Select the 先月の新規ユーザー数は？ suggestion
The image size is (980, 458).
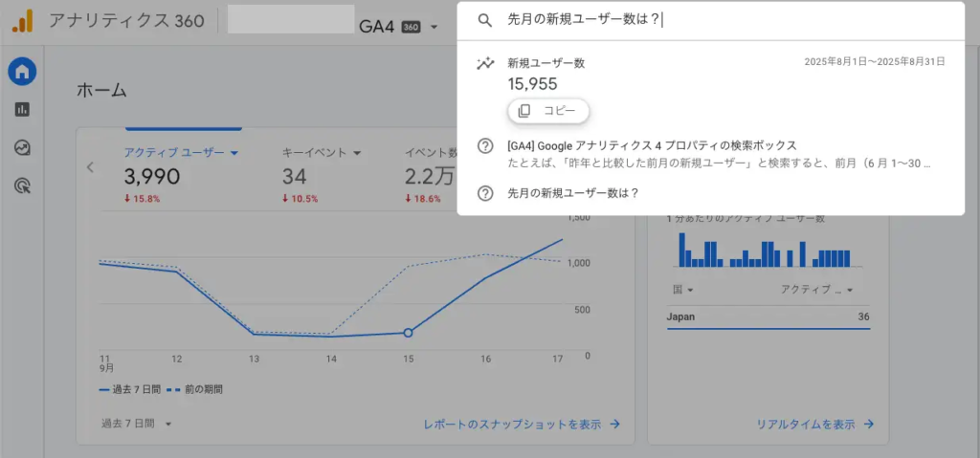[x=572, y=193]
